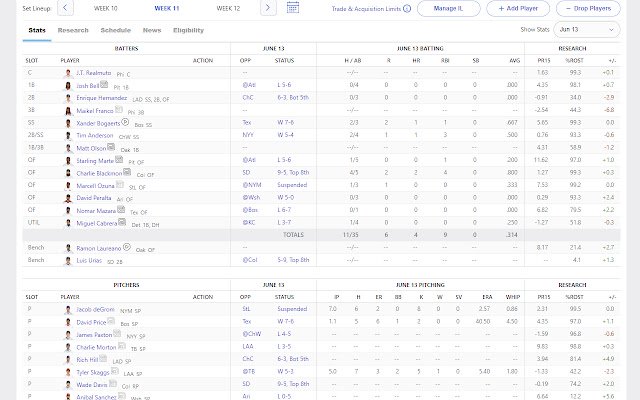
Task: Open news note icon next to Charlie Blackmon
Action: (x=127, y=172)
